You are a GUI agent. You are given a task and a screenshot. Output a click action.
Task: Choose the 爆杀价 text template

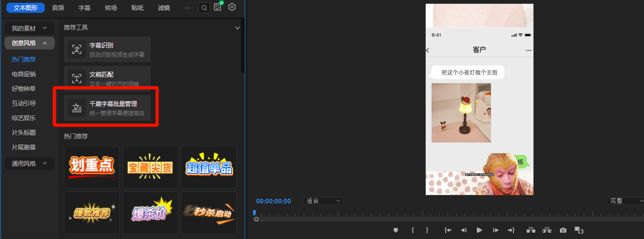(150, 213)
